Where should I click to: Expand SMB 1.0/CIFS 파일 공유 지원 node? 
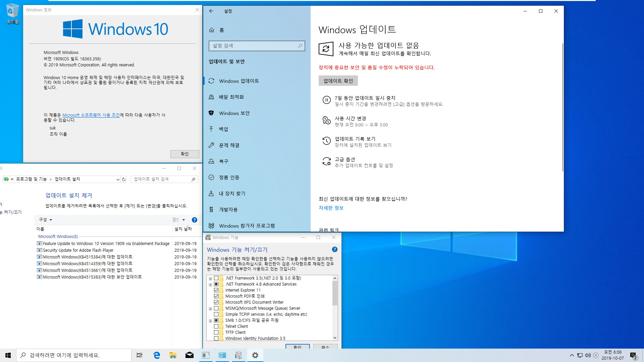pos(210,321)
